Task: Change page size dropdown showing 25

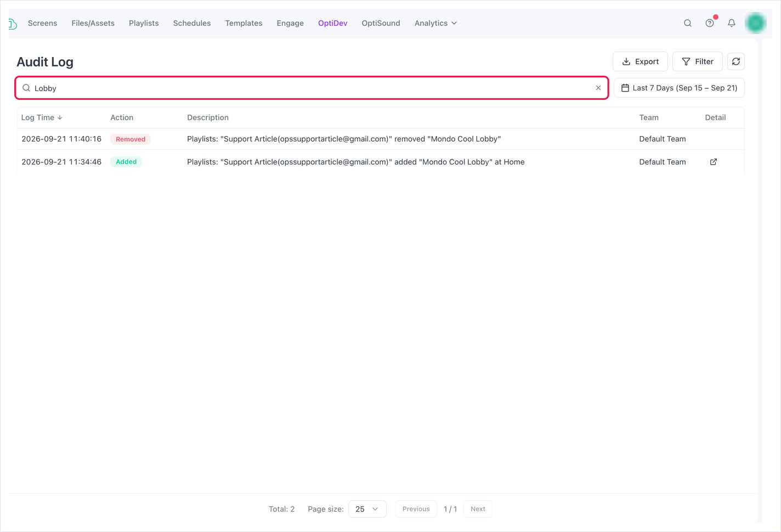Action: (367, 509)
